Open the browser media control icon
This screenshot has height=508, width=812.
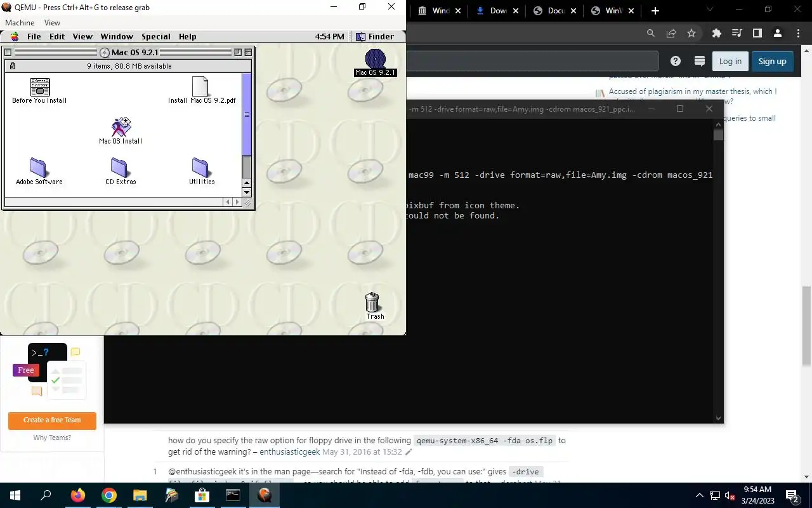(x=737, y=33)
